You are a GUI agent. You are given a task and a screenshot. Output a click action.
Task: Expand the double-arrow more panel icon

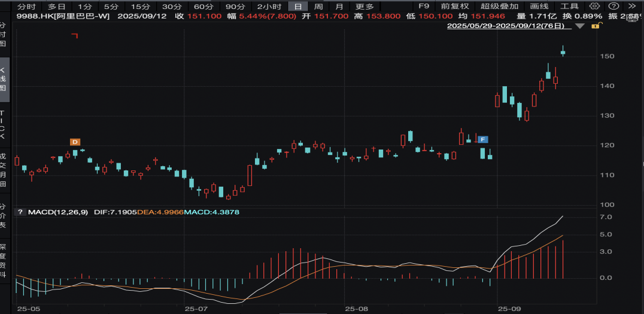pos(631,6)
